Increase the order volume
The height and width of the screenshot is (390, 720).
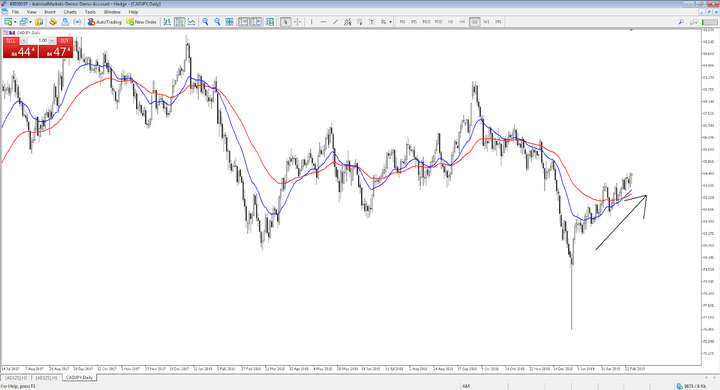[x=52, y=41]
